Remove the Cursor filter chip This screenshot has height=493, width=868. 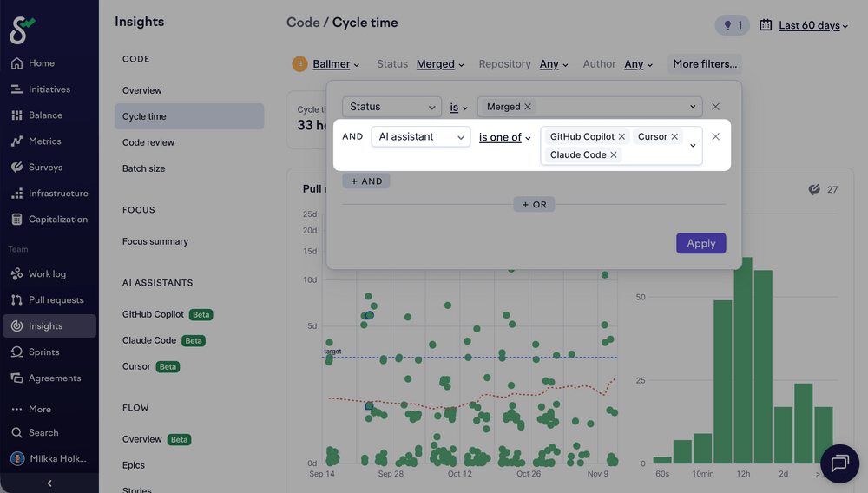click(x=674, y=136)
